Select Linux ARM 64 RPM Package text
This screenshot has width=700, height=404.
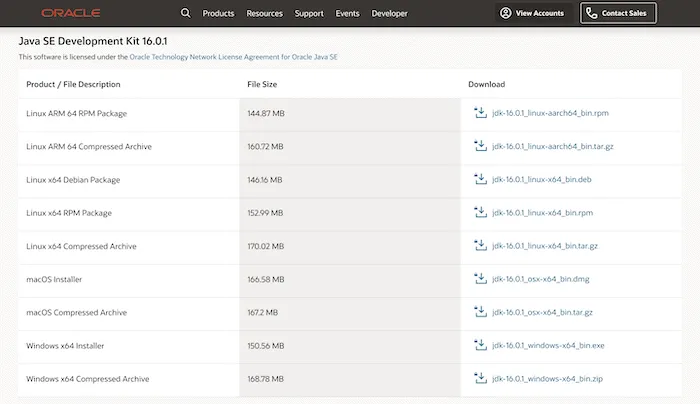[76, 113]
